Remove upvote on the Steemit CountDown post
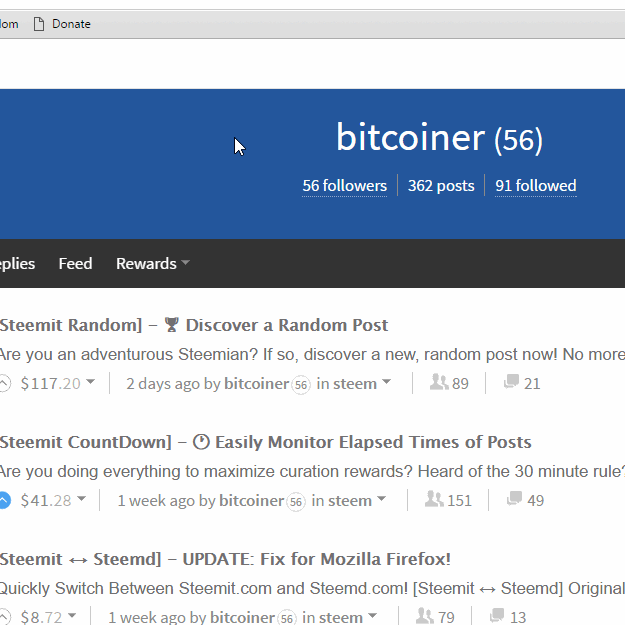625x625 pixels. click(x=4, y=500)
